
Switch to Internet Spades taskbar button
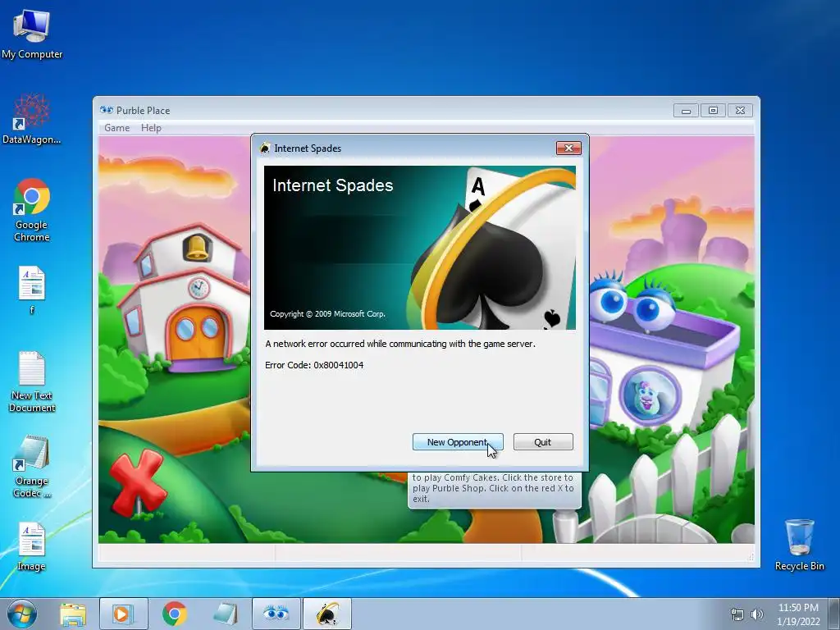pos(327,614)
